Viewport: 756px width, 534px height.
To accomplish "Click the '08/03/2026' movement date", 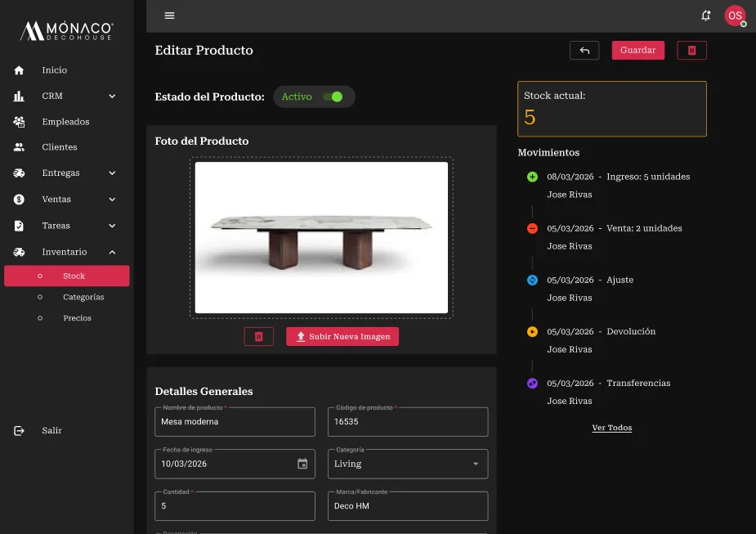I will tap(570, 177).
